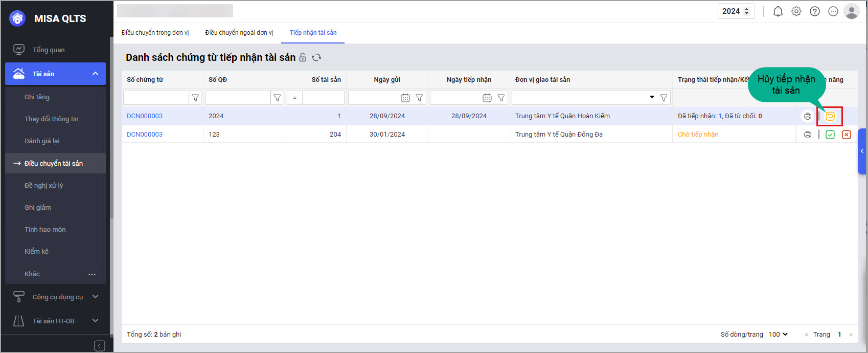Expand the Công cụ dụng cụ menu
This screenshot has width=868, height=353.
click(x=95, y=297)
